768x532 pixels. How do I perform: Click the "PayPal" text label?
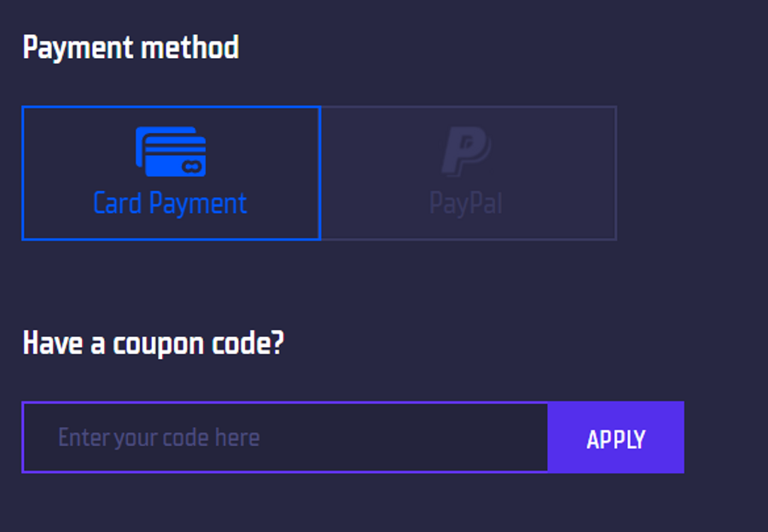point(466,204)
